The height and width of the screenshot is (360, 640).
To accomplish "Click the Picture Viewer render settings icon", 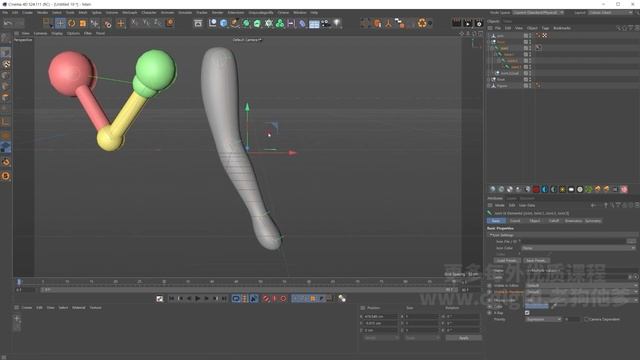I will coord(479,23).
